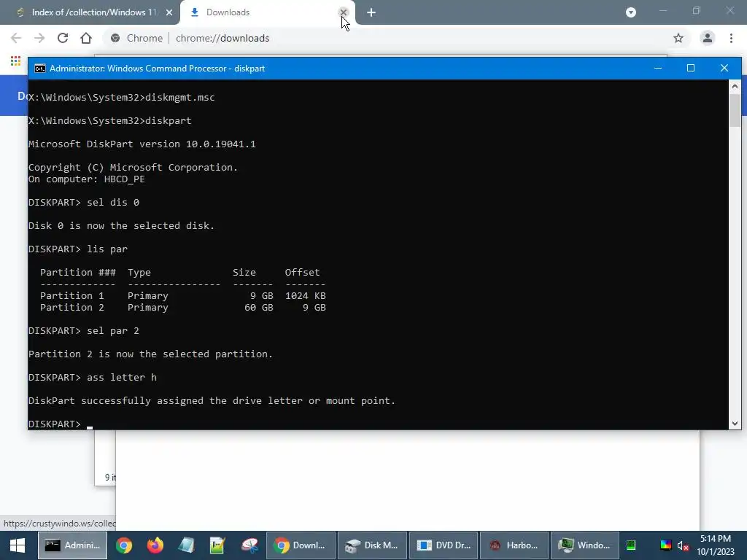Open the pinned notepad icon in taskbar
Image resolution: width=747 pixels, height=560 pixels.
click(186, 545)
